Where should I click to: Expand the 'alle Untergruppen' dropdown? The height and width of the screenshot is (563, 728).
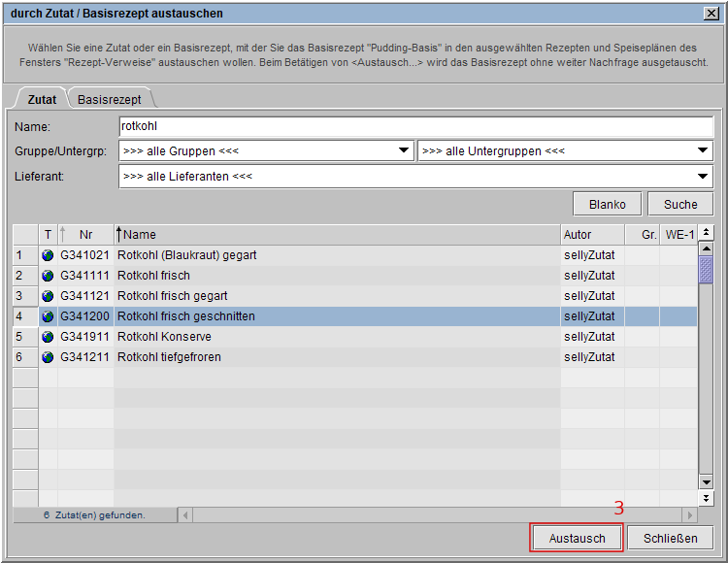[x=565, y=151]
